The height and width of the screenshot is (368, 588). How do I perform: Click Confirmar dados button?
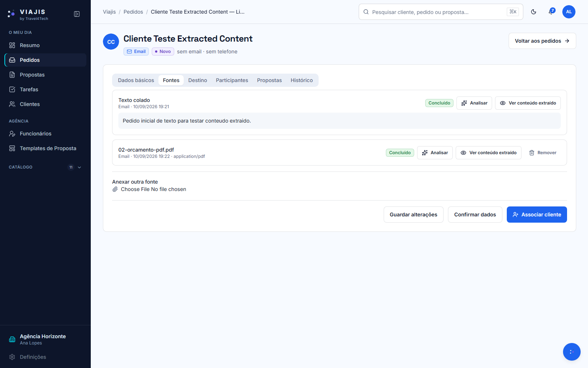pyautogui.click(x=475, y=215)
